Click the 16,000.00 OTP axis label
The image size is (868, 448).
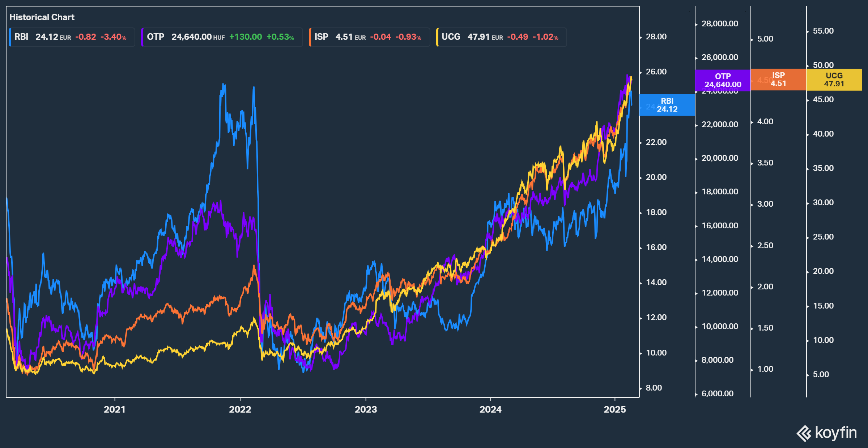(720, 226)
